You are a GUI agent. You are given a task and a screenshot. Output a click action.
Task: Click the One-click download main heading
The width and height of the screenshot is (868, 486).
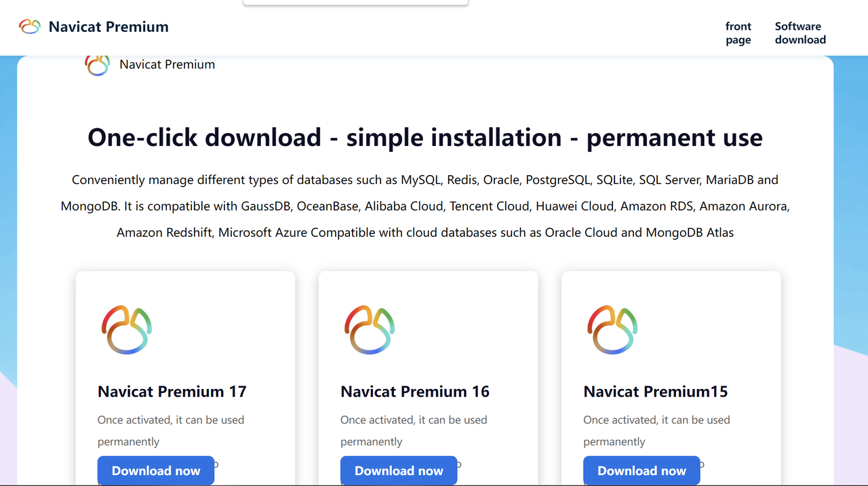tap(425, 138)
